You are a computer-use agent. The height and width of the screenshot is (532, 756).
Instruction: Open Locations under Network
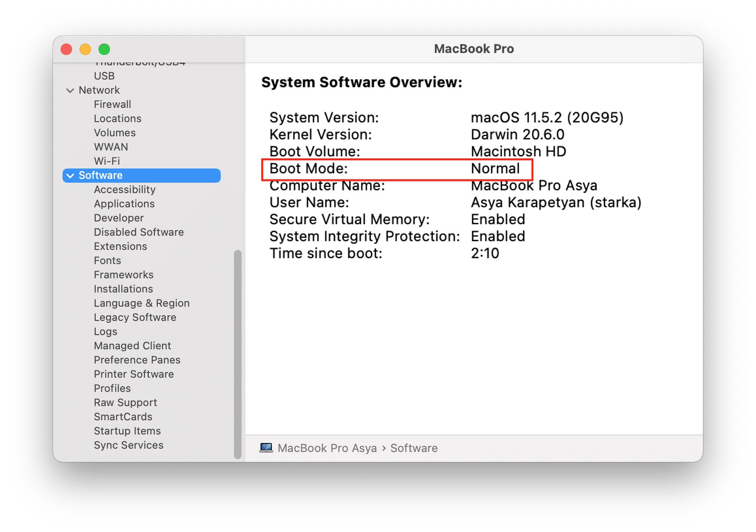click(117, 118)
